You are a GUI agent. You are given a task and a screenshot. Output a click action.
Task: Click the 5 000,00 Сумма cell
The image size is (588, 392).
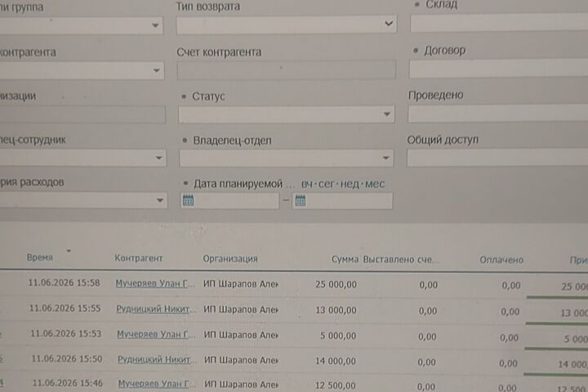click(338, 336)
